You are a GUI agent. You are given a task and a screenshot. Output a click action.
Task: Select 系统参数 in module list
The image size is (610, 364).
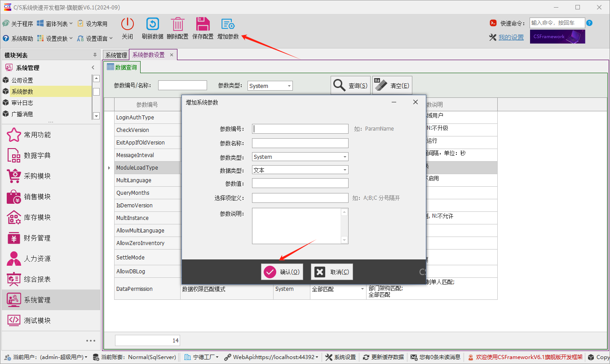(47, 92)
